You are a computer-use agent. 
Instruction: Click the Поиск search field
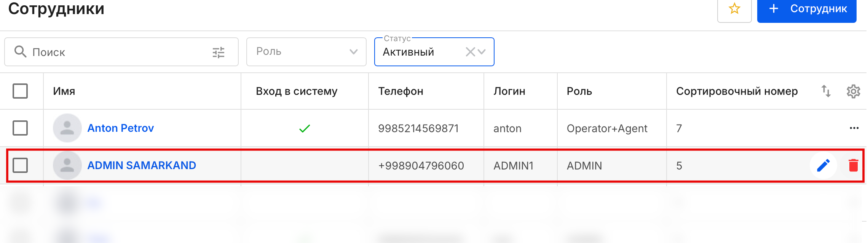tap(114, 52)
